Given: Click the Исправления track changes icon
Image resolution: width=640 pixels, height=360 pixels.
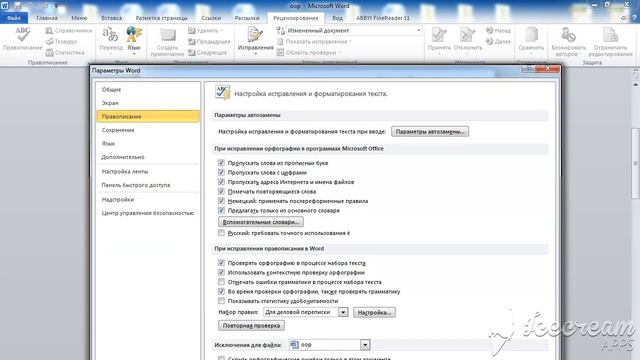Looking at the screenshot, I should click(x=255, y=35).
